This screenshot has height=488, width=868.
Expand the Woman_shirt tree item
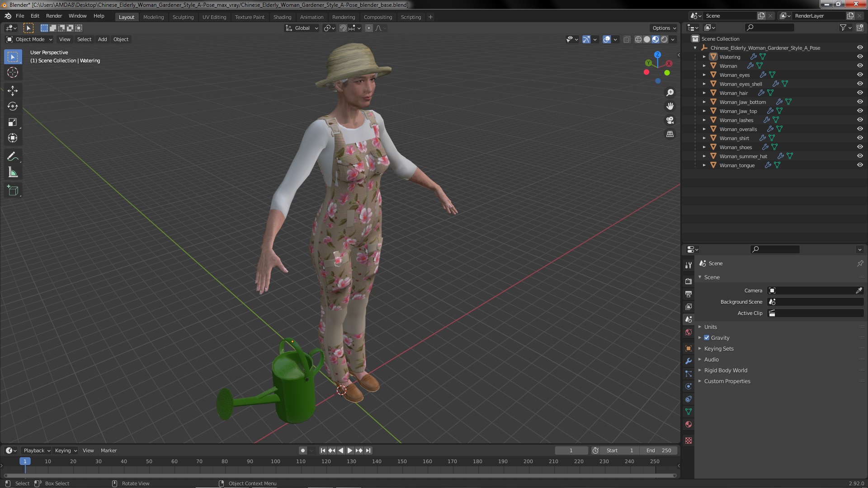pos(704,138)
